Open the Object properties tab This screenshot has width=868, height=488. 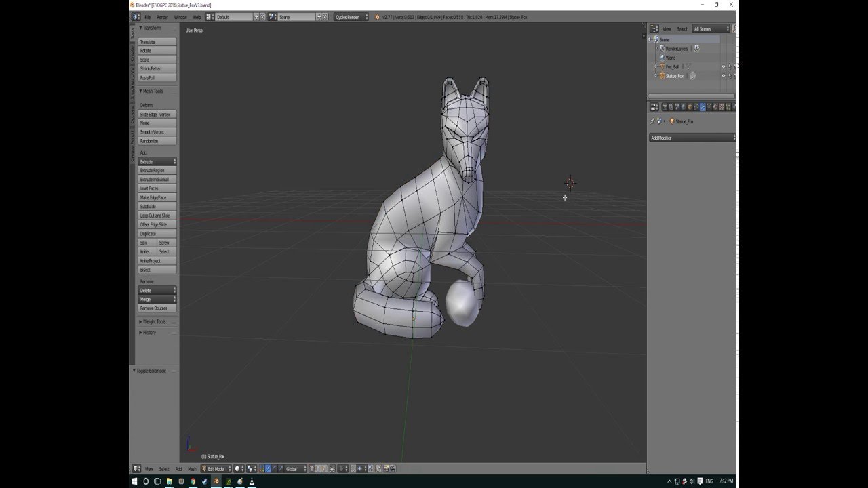click(x=690, y=107)
